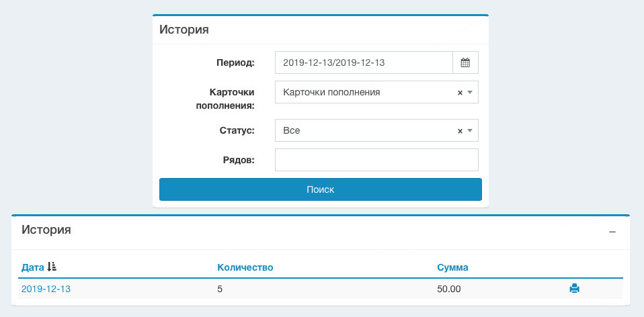Sort the table by Дата column
The height and width of the screenshot is (317, 644).
[32, 267]
